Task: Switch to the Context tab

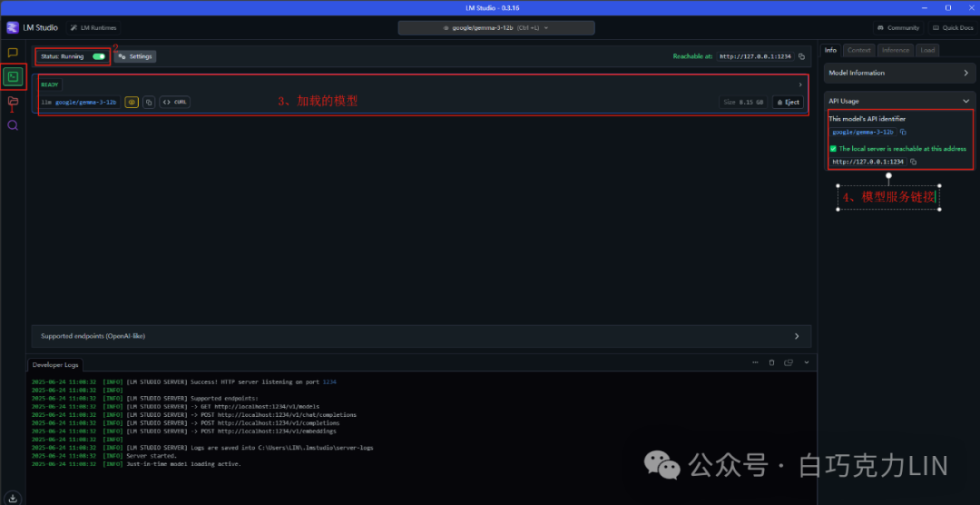Action: (858, 50)
